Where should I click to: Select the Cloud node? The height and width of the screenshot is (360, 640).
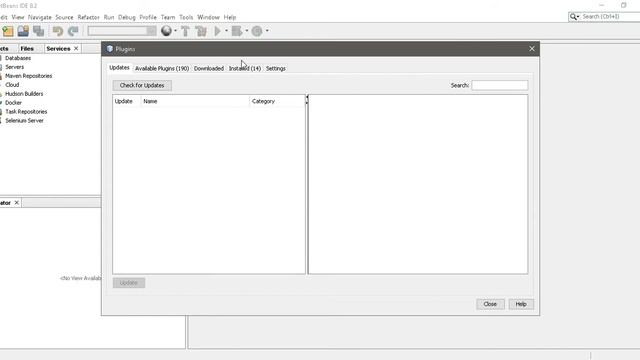pyautogui.click(x=12, y=85)
